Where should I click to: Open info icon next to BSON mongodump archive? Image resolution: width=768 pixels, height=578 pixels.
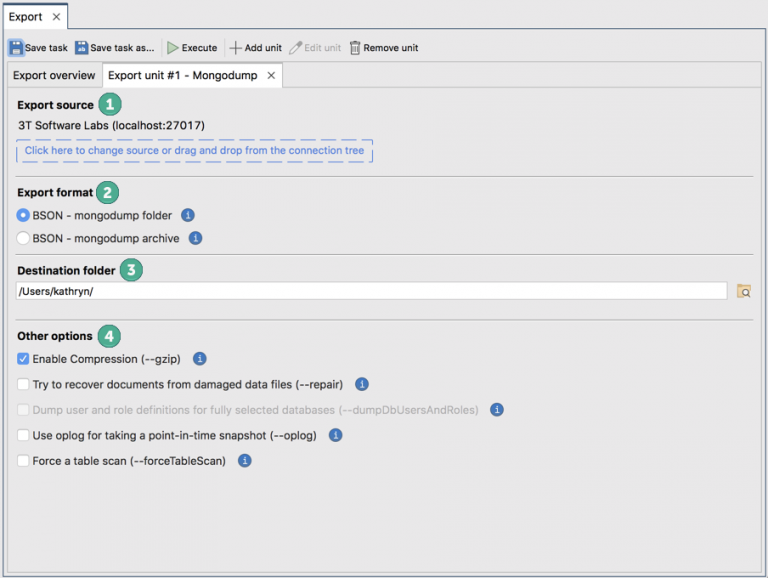196,238
